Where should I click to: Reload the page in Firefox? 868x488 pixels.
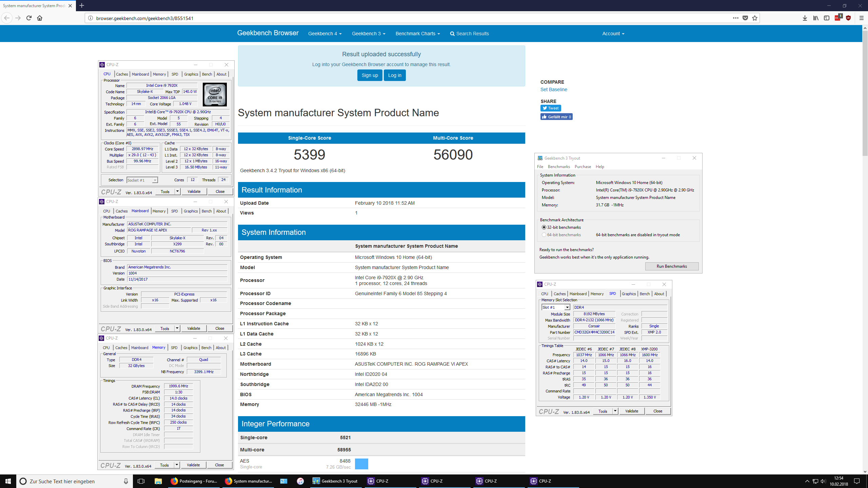pyautogui.click(x=29, y=18)
